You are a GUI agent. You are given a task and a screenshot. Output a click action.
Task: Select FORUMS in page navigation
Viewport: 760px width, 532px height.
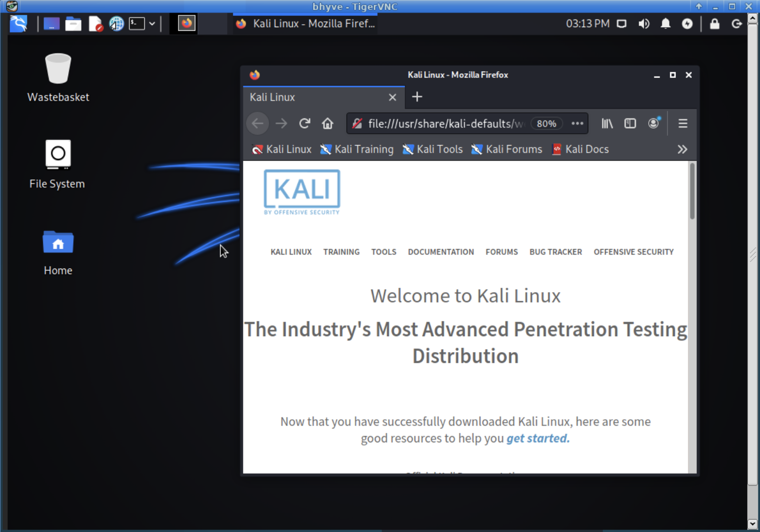[502, 252]
